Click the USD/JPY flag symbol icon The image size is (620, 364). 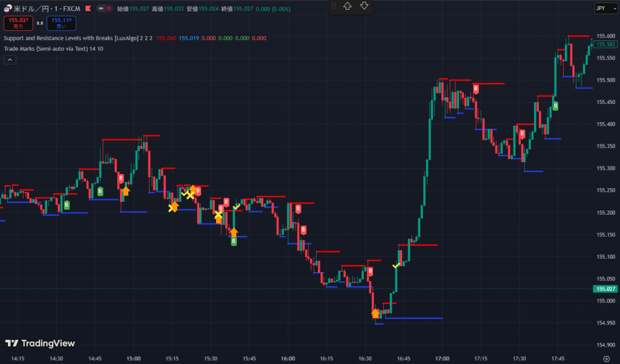pyautogui.click(x=7, y=8)
